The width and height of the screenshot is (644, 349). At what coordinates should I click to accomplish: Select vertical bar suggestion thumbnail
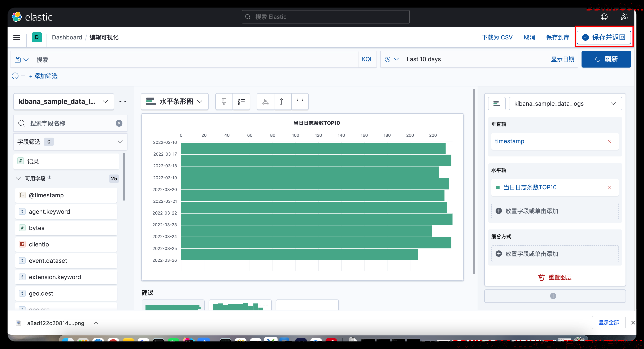240,305
